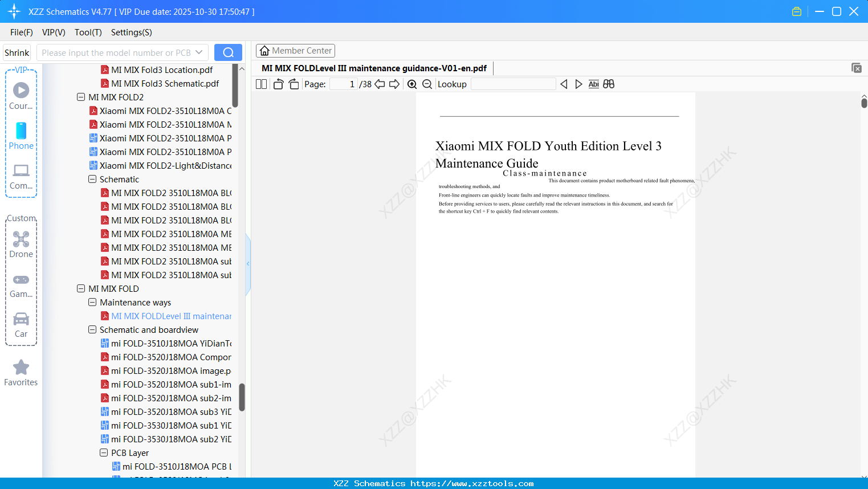Select the Phone category icon
Screen dimensions: 868x489
click(x=21, y=136)
